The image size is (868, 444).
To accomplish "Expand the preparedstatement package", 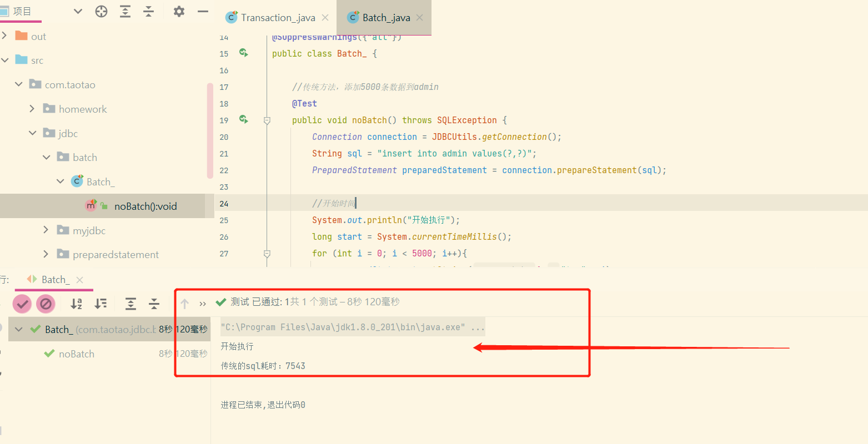I will click(46, 254).
